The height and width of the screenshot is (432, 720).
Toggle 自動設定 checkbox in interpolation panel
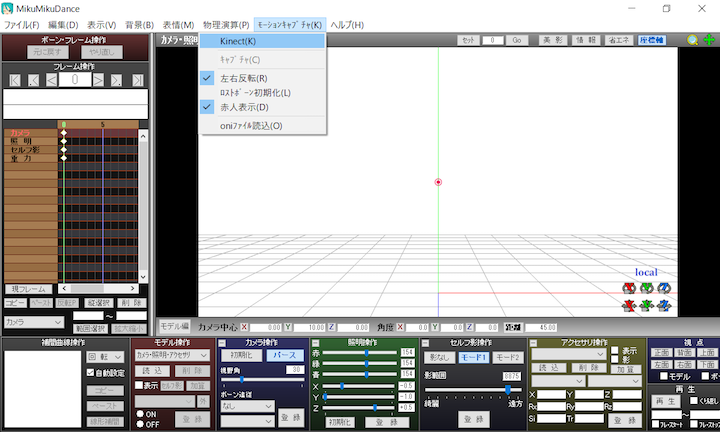tap(90, 373)
